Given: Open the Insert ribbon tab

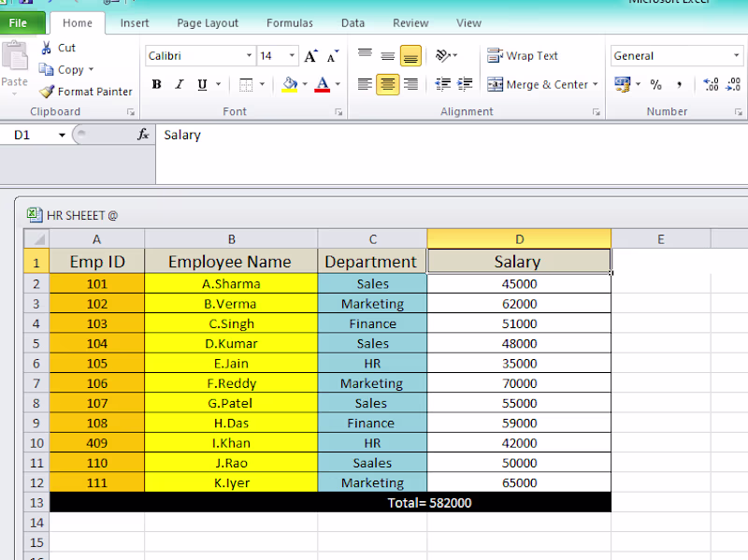Looking at the screenshot, I should click(135, 22).
